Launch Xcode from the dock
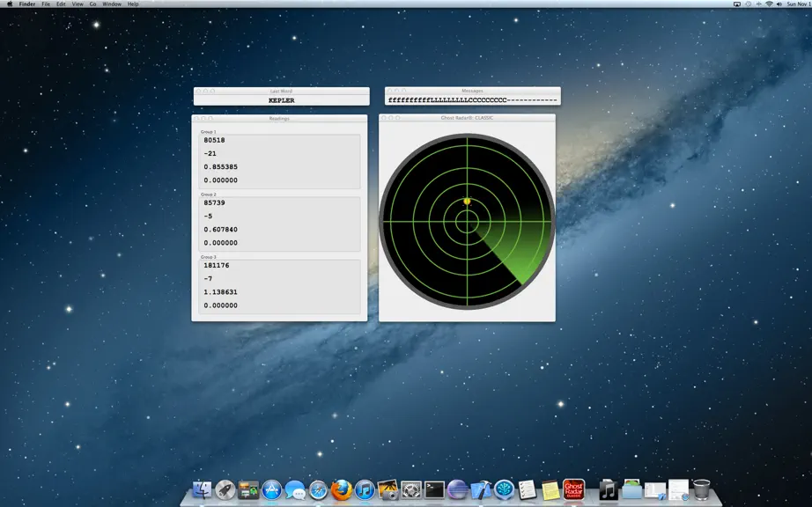The height and width of the screenshot is (507, 812). tap(481, 489)
